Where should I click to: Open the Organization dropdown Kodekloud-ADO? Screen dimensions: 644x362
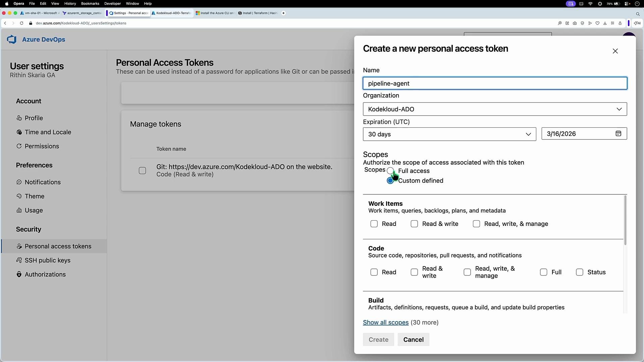point(495,109)
